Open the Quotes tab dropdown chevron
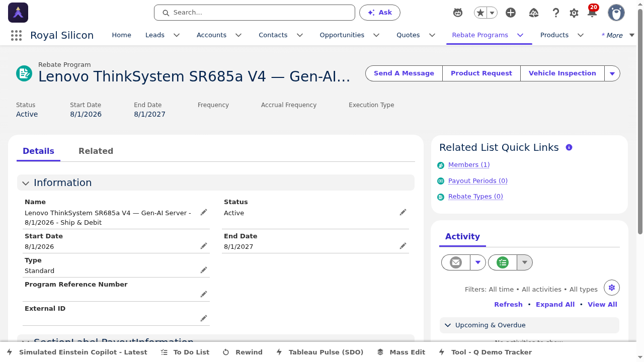The image size is (644, 362). 432,35
